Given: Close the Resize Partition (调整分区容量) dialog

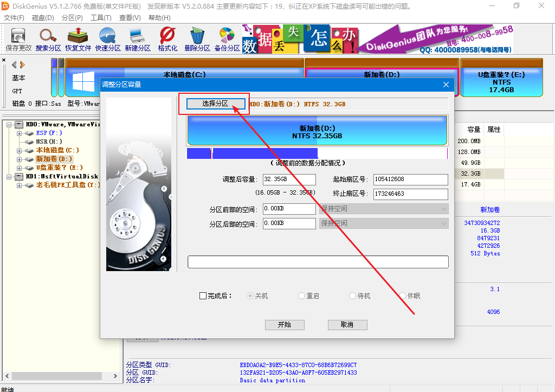Looking at the screenshot, I should 446,85.
